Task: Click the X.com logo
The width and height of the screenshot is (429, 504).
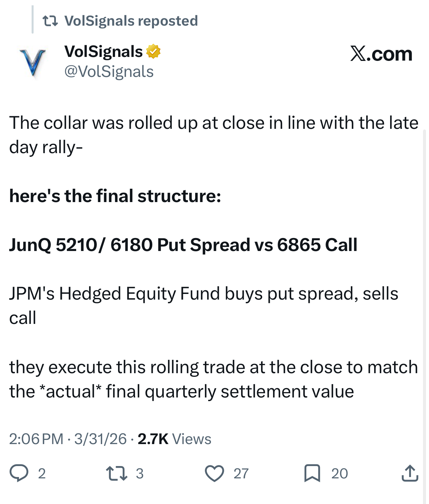Action: click(x=381, y=53)
